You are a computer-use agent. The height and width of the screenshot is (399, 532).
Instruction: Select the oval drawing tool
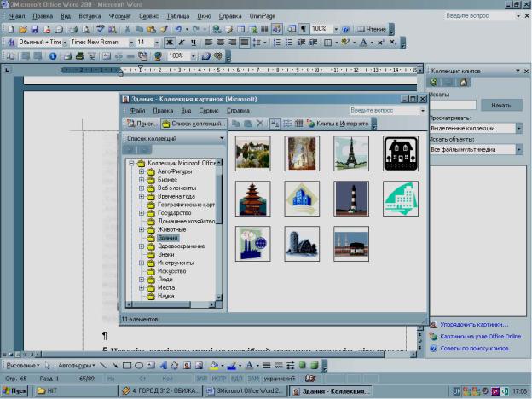pos(139,366)
